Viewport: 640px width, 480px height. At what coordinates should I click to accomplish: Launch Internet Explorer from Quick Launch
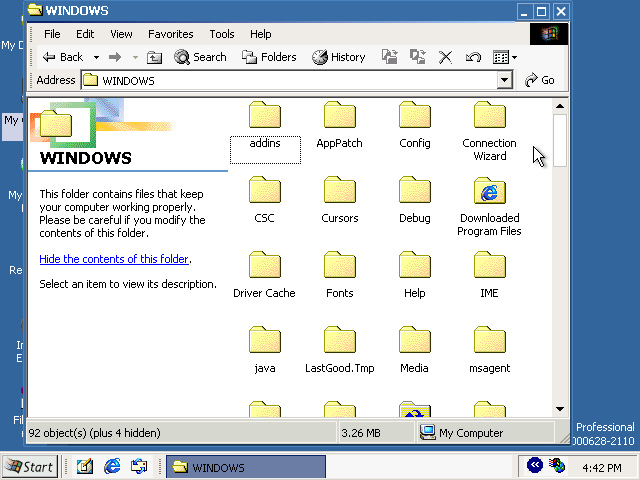112,467
